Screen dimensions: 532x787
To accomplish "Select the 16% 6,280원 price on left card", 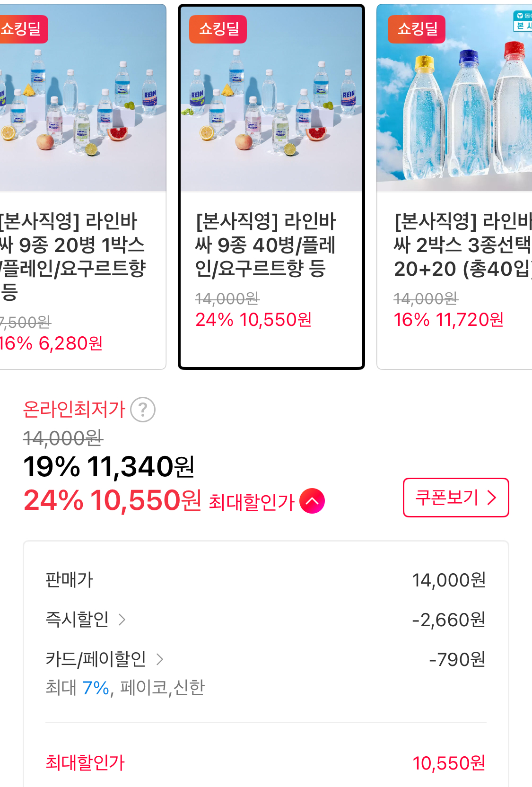I will point(51,344).
